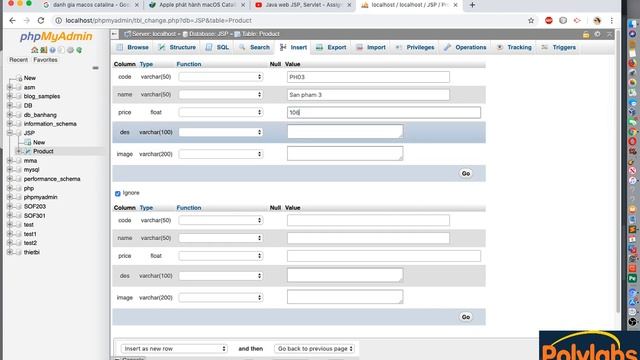This screenshot has height=360, width=640.
Task: Open phpMyAdmin documentation blue question icon
Action: coord(52,50)
